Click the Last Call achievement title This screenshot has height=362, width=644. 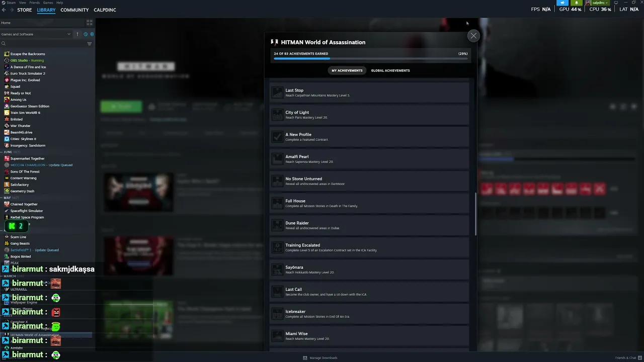(x=293, y=290)
